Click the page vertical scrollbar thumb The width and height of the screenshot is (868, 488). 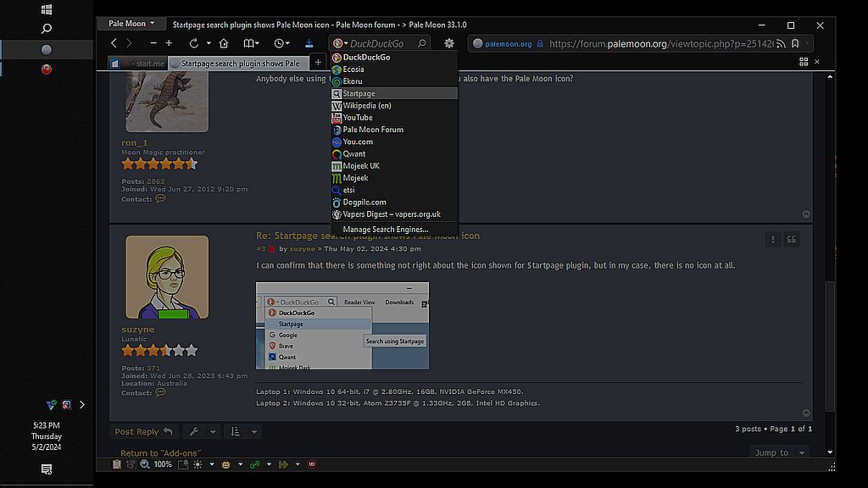pos(829,346)
